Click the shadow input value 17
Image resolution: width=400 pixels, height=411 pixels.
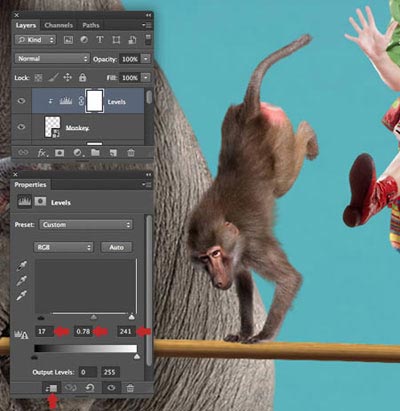pyautogui.click(x=44, y=331)
